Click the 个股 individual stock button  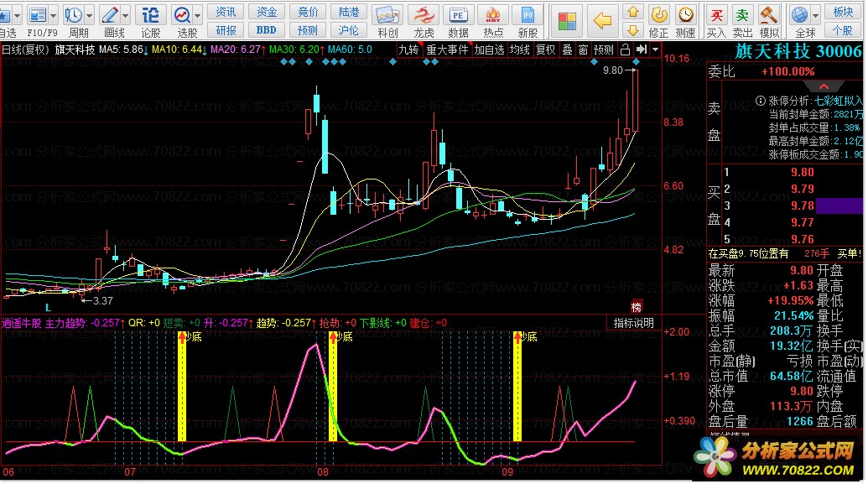[x=843, y=30]
